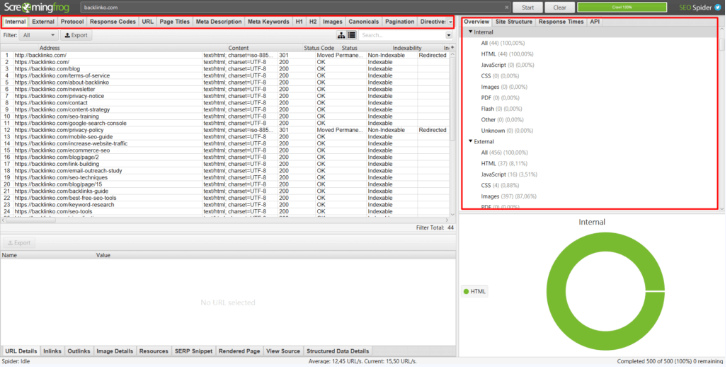Image resolution: width=726 pixels, height=367 pixels.
Task: Open the search options dropdown arrow
Action: click(449, 35)
